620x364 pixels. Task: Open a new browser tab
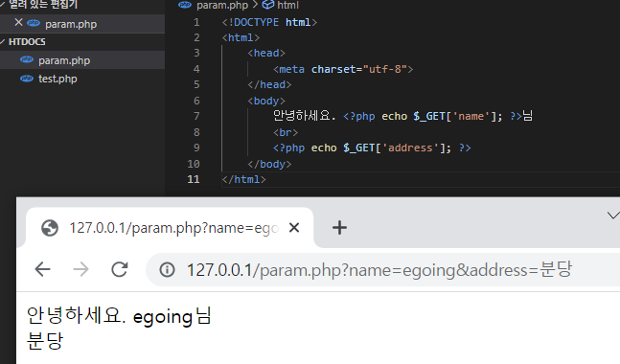tap(339, 228)
